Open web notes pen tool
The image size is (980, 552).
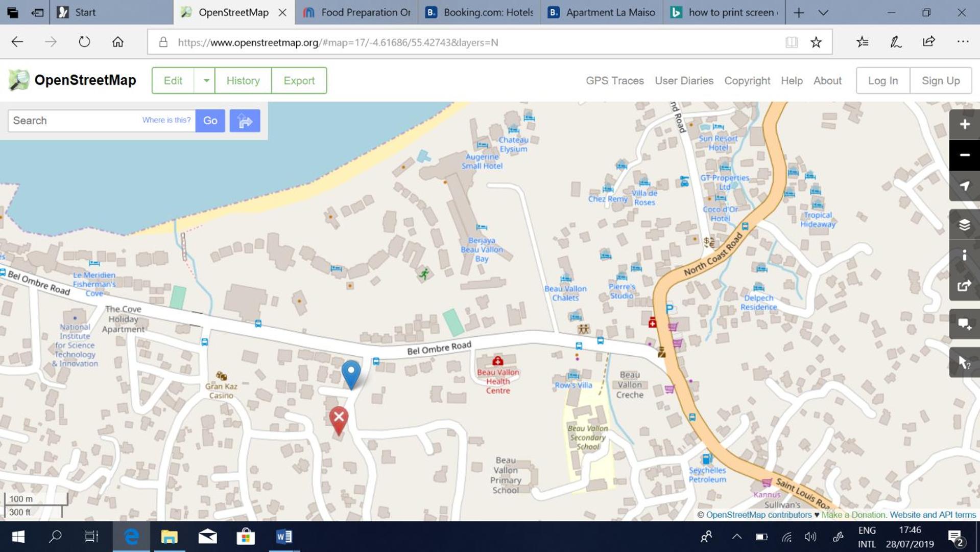[896, 42]
